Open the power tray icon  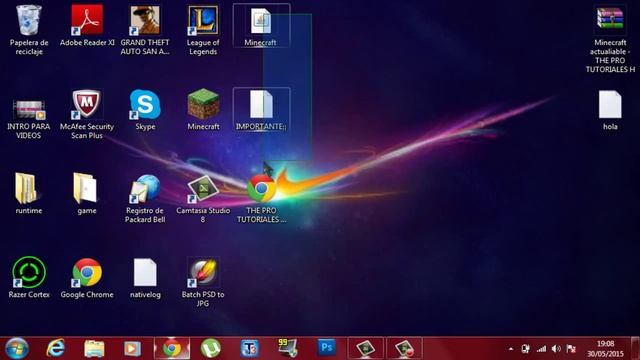coord(525,349)
